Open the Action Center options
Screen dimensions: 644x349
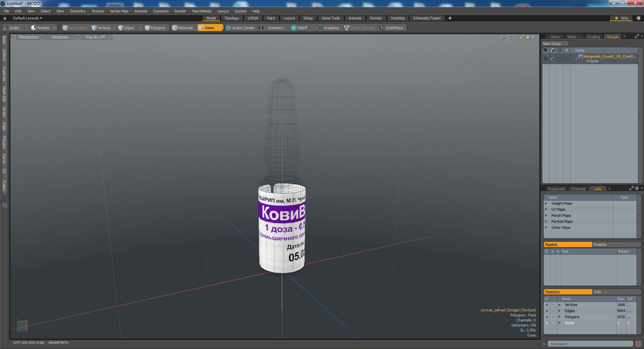coord(241,28)
